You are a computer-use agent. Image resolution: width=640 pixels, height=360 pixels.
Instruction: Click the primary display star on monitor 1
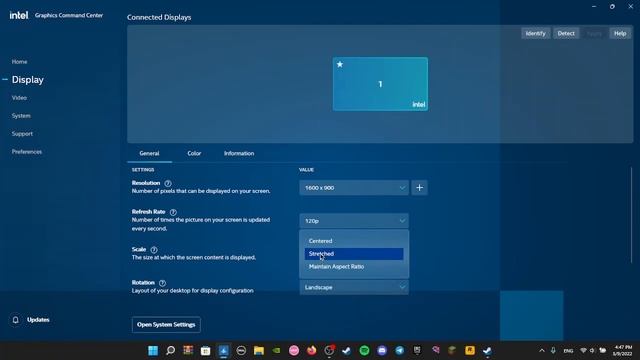tap(340, 64)
